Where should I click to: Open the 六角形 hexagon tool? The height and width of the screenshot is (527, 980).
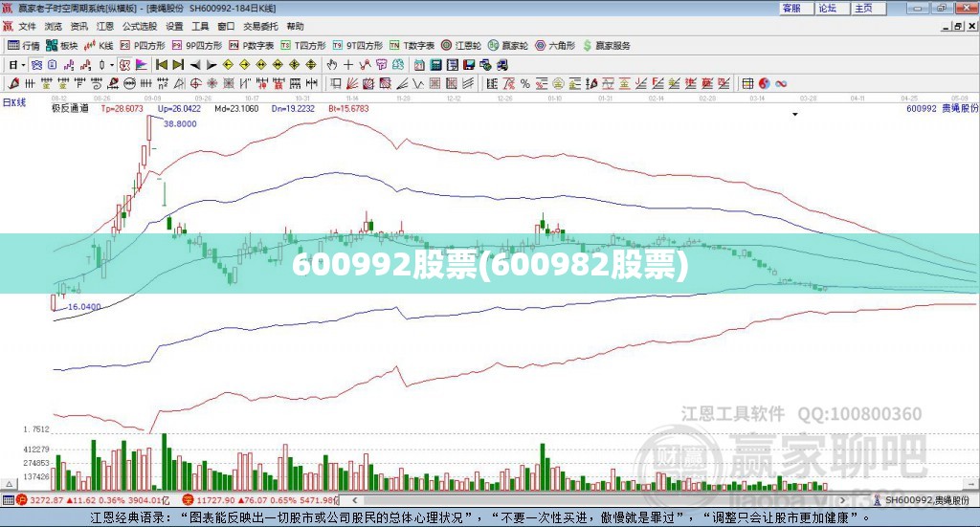point(555,46)
